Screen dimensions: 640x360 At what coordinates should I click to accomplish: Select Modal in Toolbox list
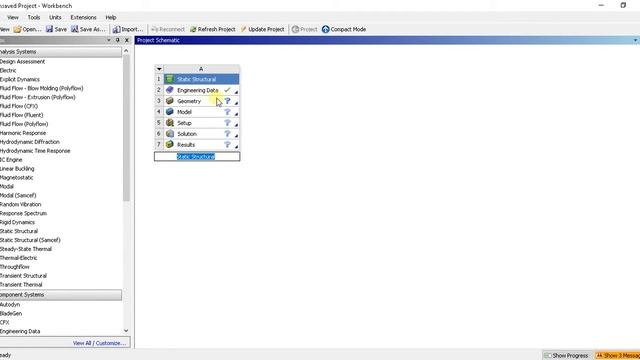(7, 187)
